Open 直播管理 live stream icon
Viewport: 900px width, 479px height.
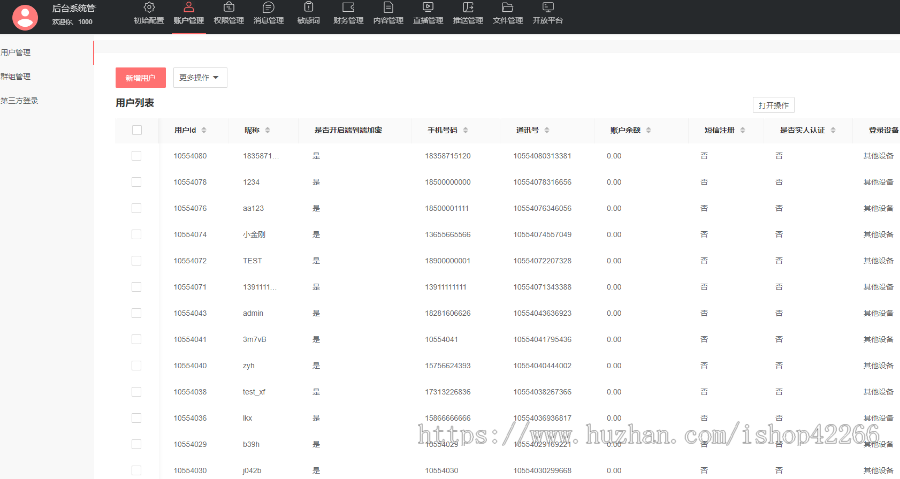pos(428,8)
